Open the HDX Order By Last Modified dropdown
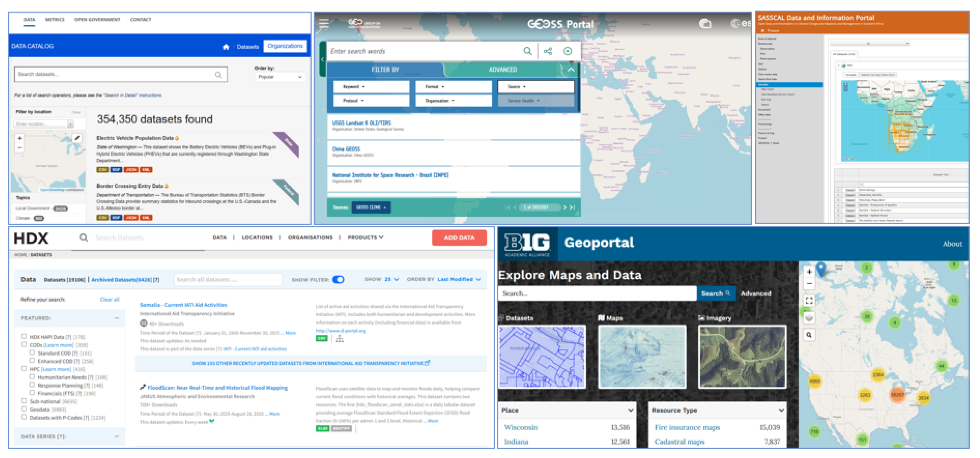980x458 pixels. pos(459,279)
